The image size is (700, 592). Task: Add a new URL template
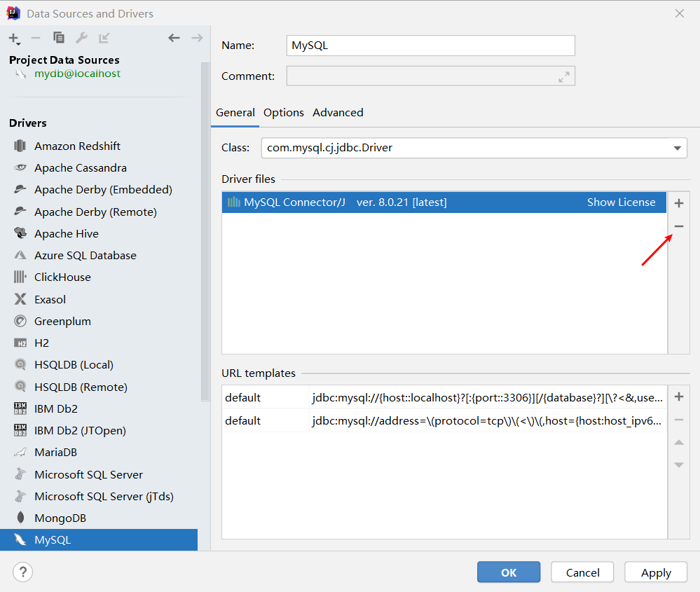point(678,397)
